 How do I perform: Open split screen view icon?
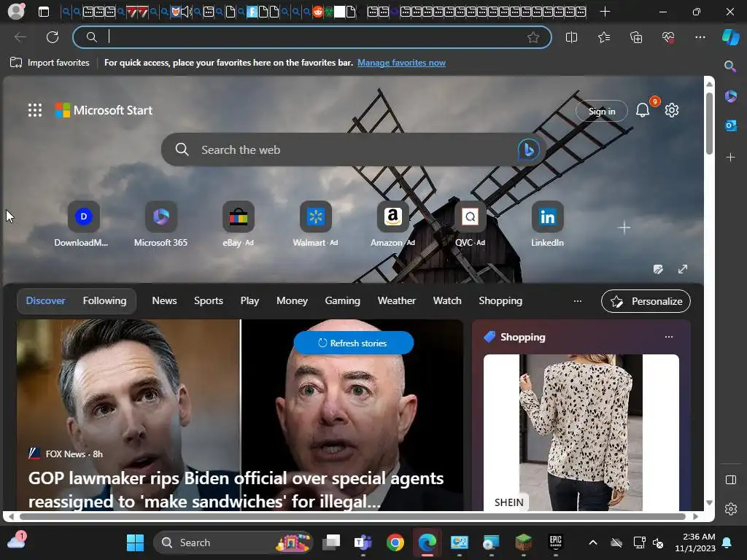(571, 37)
